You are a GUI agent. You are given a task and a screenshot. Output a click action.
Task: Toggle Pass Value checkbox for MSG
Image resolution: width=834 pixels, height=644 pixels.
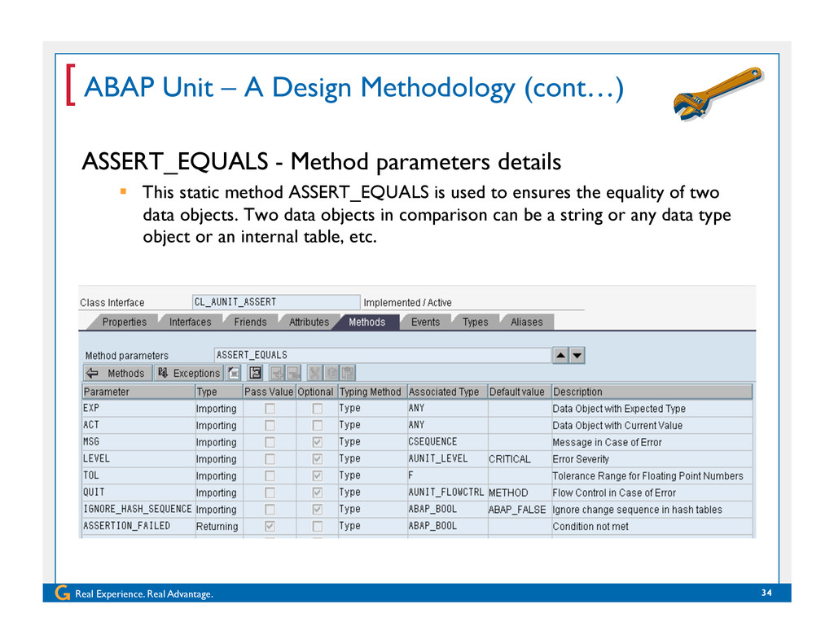click(x=270, y=442)
